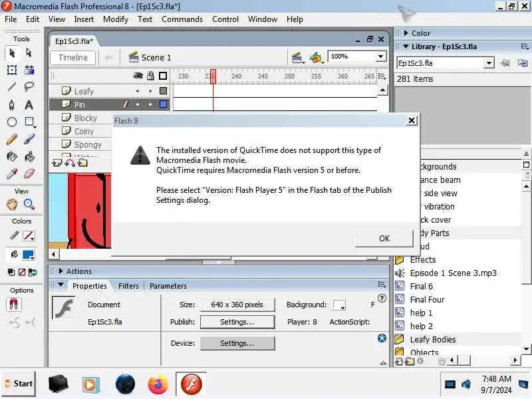Viewport: 532px width, 399px height.
Task: Select the Pencil tool
Action: [12, 139]
